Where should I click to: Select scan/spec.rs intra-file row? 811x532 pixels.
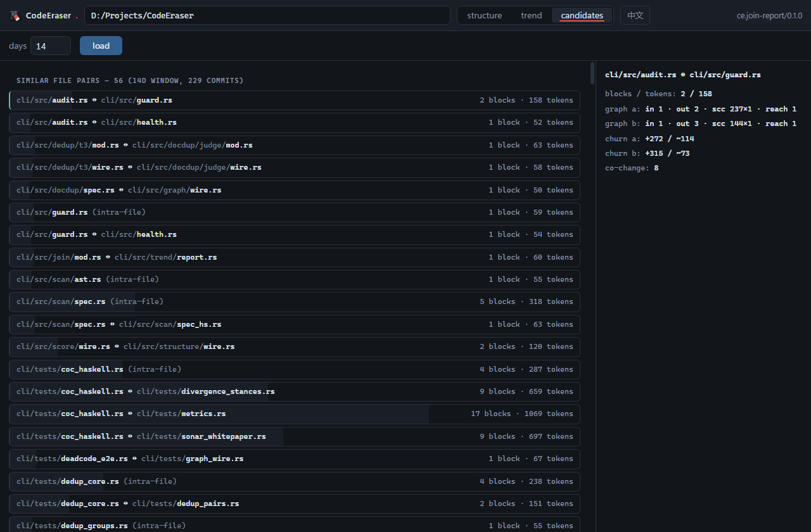pyautogui.click(x=295, y=301)
